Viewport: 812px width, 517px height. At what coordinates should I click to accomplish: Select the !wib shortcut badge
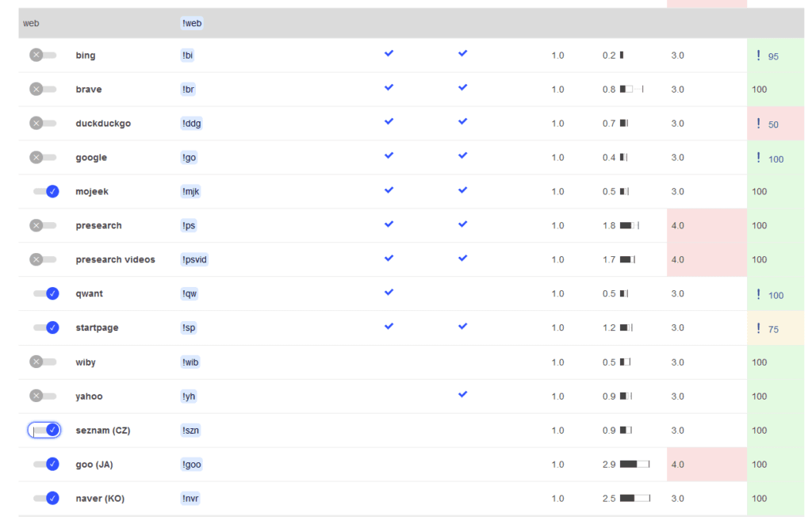point(190,362)
